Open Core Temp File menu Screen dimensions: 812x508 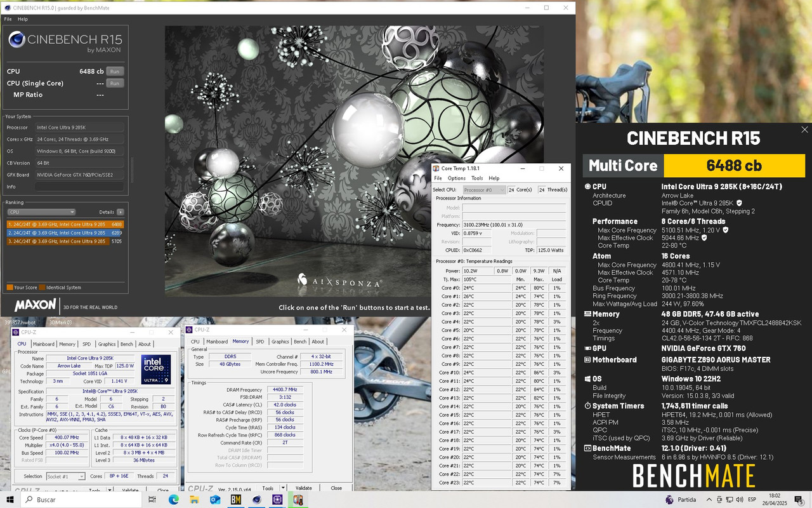pos(438,178)
